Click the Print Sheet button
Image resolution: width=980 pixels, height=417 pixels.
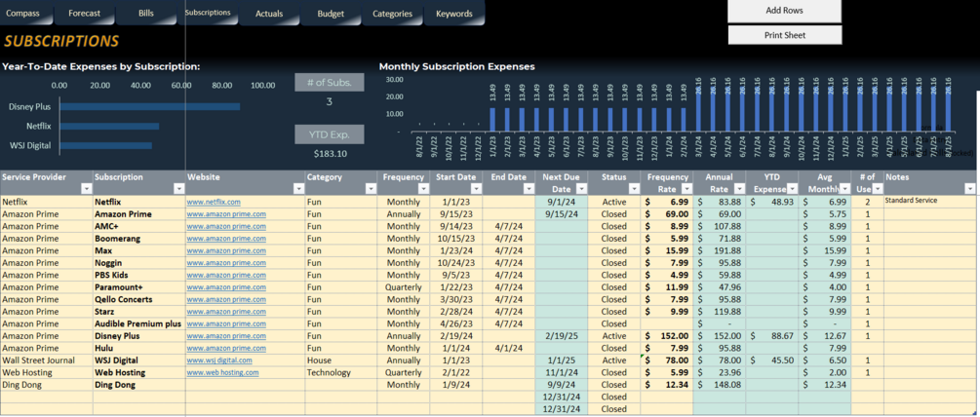click(x=784, y=35)
